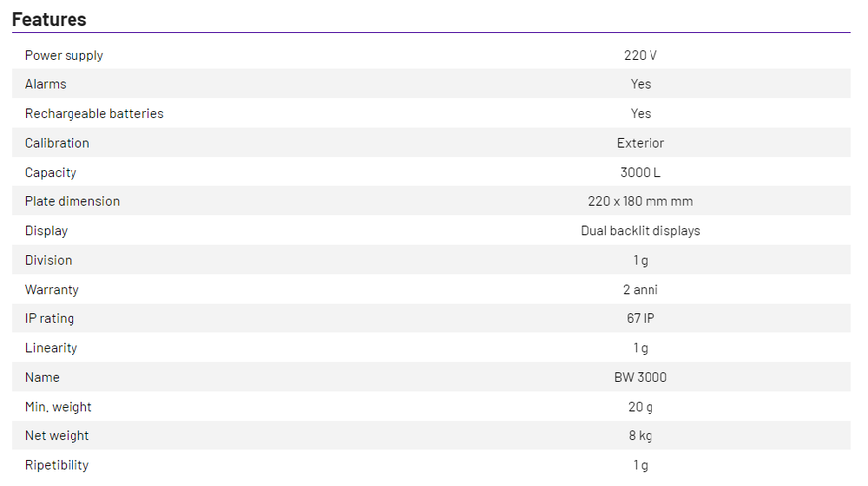Screen dimensions: 868x486
Task: Select the Calibration row label
Action: click(57, 143)
